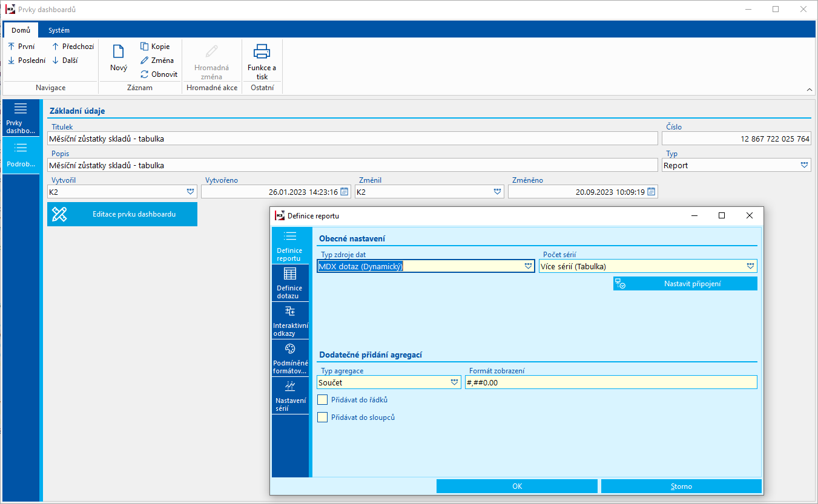
Task: Click Nastavit připojení button
Action: coord(685,284)
